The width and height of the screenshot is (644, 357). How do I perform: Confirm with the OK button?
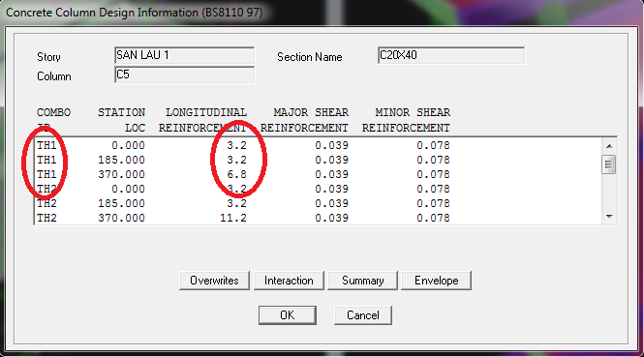click(x=288, y=315)
